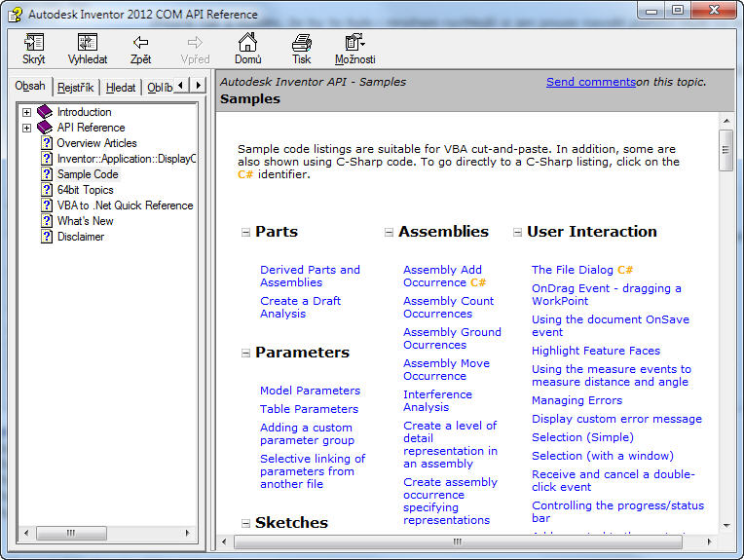Switch to the Rejstřík tab
Image resolution: width=744 pixels, height=560 pixels.
(75, 87)
